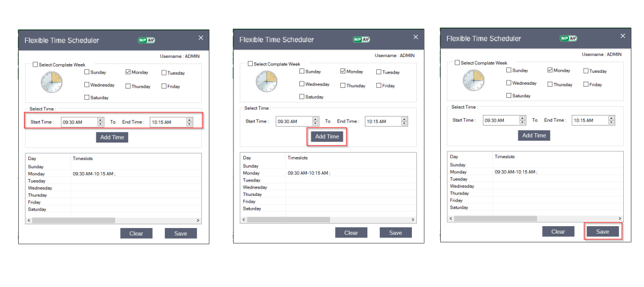Enable Select Complete Week in the left dialog
This screenshot has height=287, width=644.
(36, 65)
